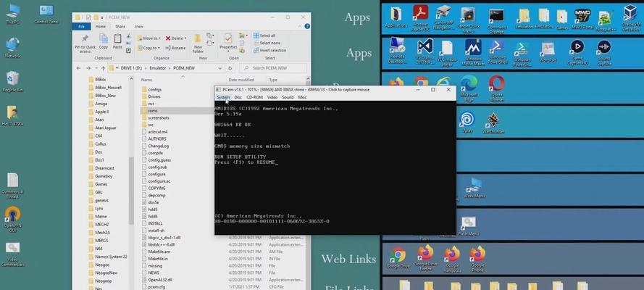644x290 pixels.
Task: Open Control Panel desktop icon
Action: tap(46, 14)
